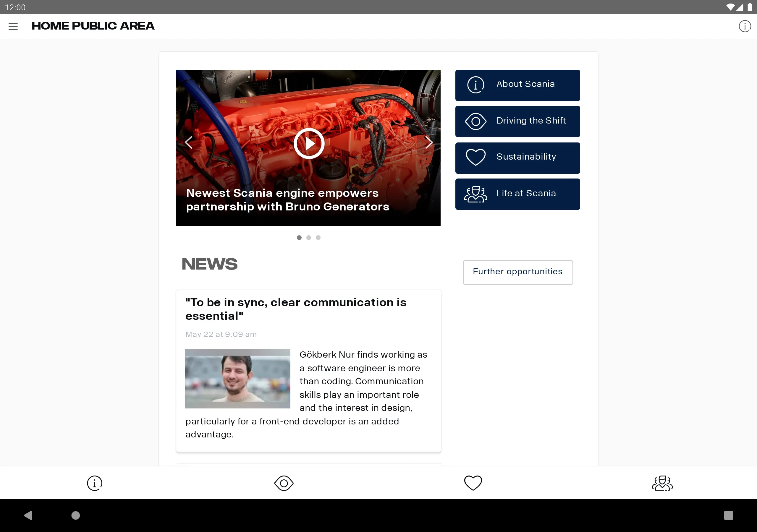Click the info icon in bottom navbar
Viewport: 757px width, 532px height.
click(95, 483)
